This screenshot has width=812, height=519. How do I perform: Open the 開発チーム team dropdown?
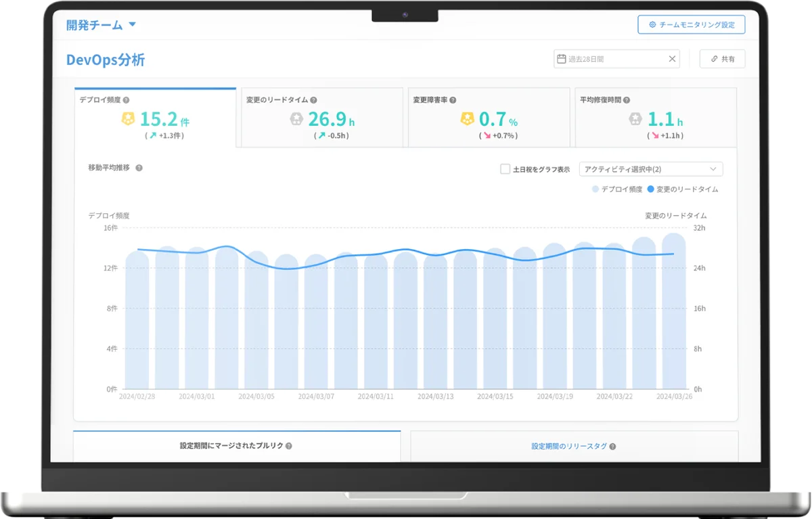tap(101, 25)
